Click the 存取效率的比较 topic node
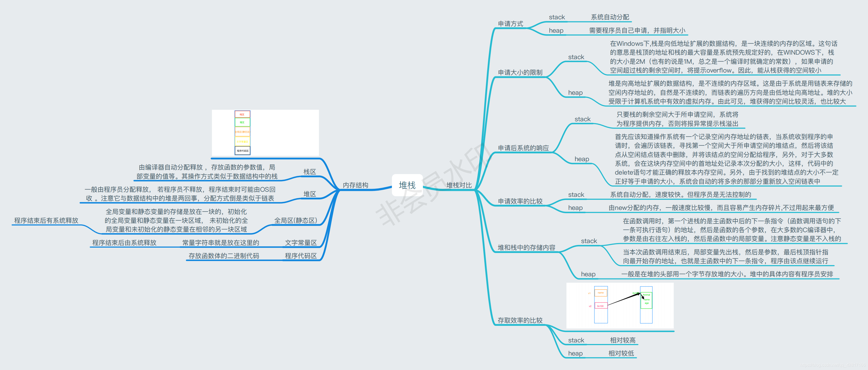868x370 pixels. point(520,320)
